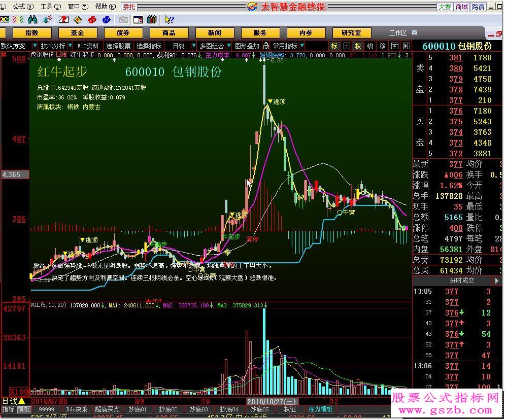This screenshot has width=505, height=420.
Task: Click the printer icon in the toolbar
Action: point(123,19)
